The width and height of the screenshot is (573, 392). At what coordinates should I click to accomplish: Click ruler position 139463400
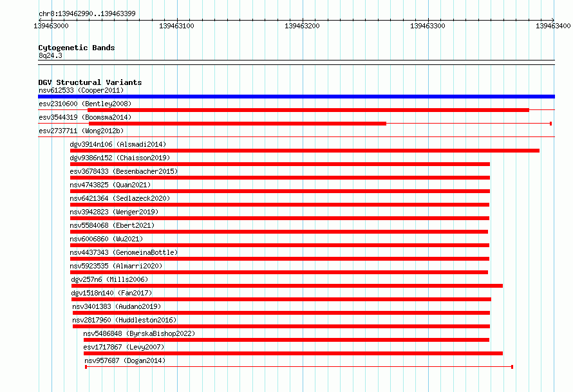click(x=553, y=26)
